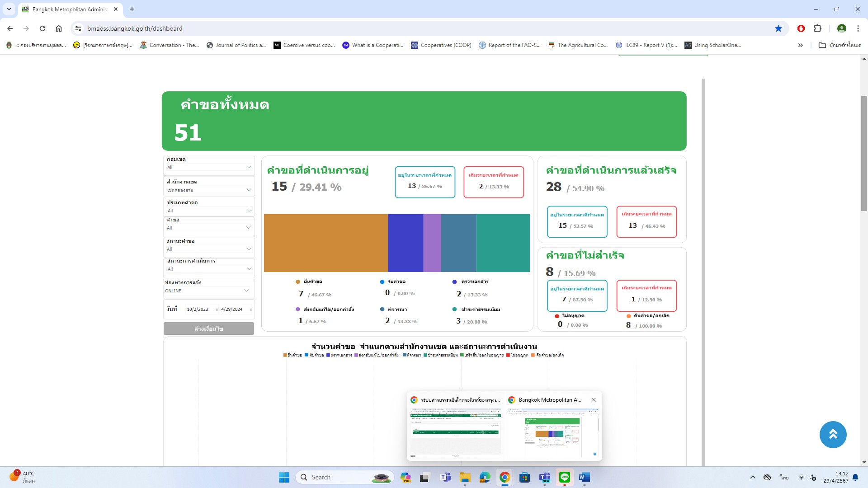
Task: Click the start date field 10/2/2023
Action: pos(198,310)
